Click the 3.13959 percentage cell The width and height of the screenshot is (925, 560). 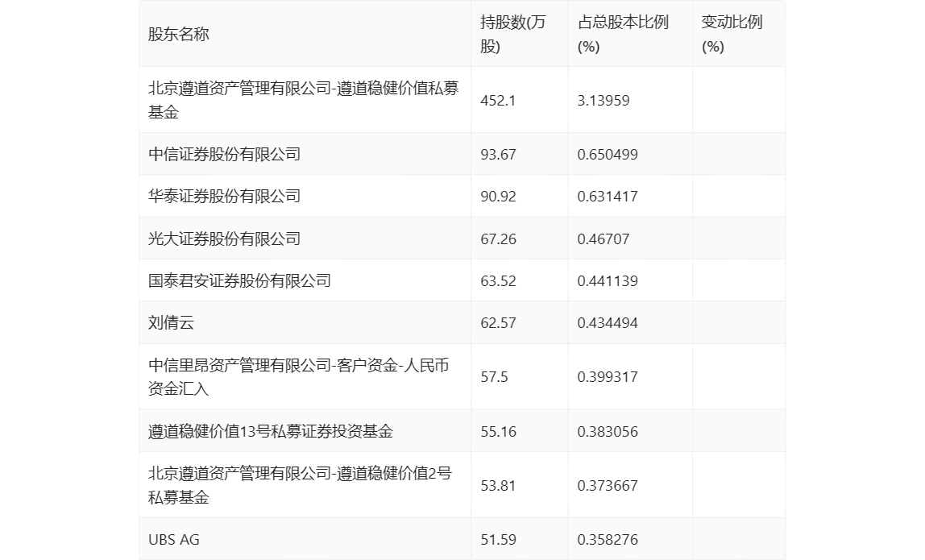click(604, 100)
